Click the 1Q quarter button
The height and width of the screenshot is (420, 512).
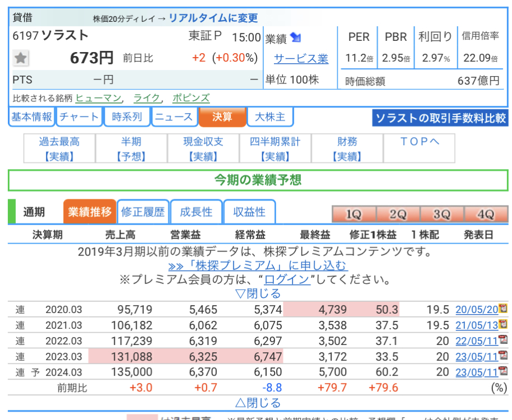point(353,214)
